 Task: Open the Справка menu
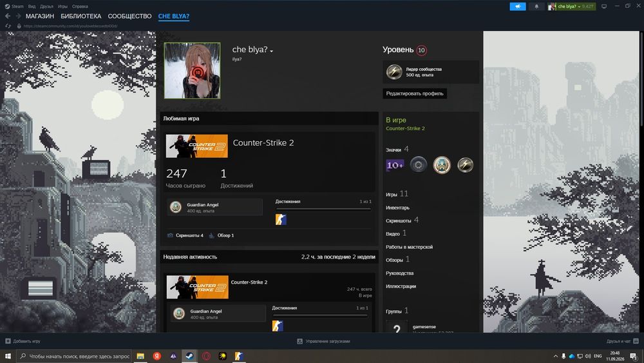(x=80, y=6)
